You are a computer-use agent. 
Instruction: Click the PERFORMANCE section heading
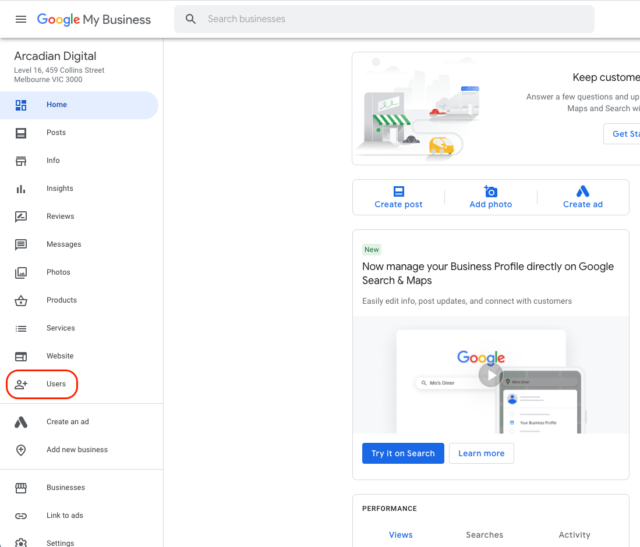click(389, 509)
